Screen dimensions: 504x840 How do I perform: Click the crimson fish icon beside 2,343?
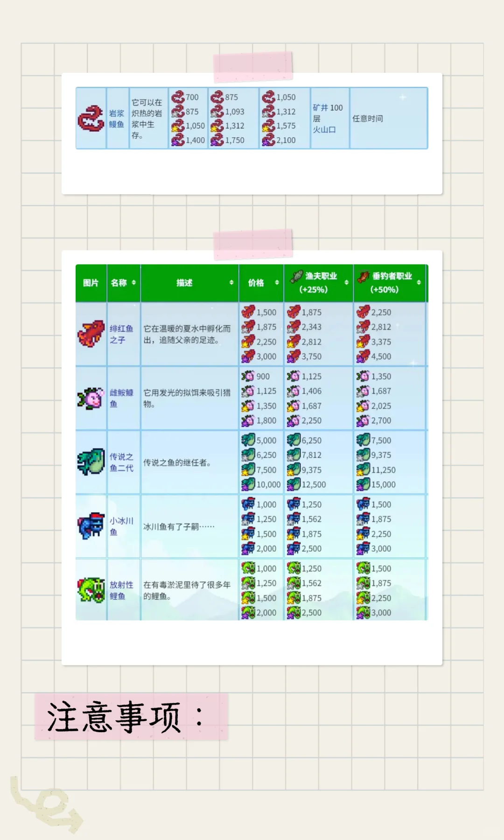pyautogui.click(x=294, y=327)
